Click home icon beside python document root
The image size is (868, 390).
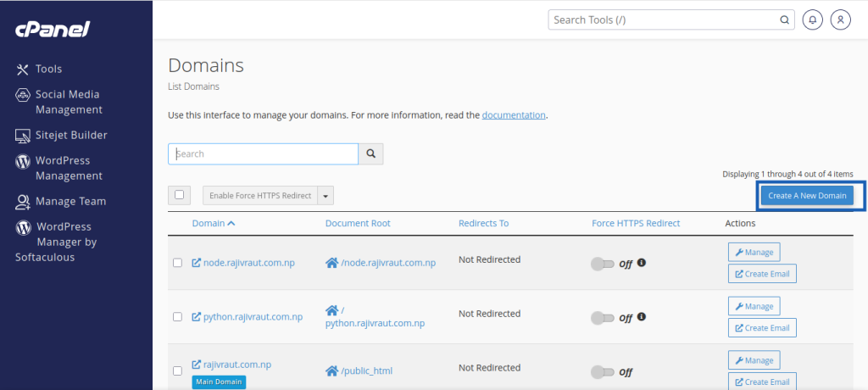point(331,310)
